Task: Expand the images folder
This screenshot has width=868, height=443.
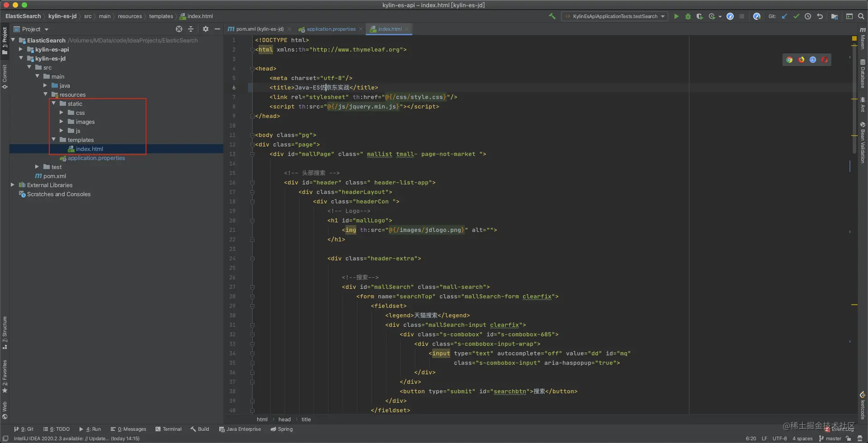Action: point(61,122)
